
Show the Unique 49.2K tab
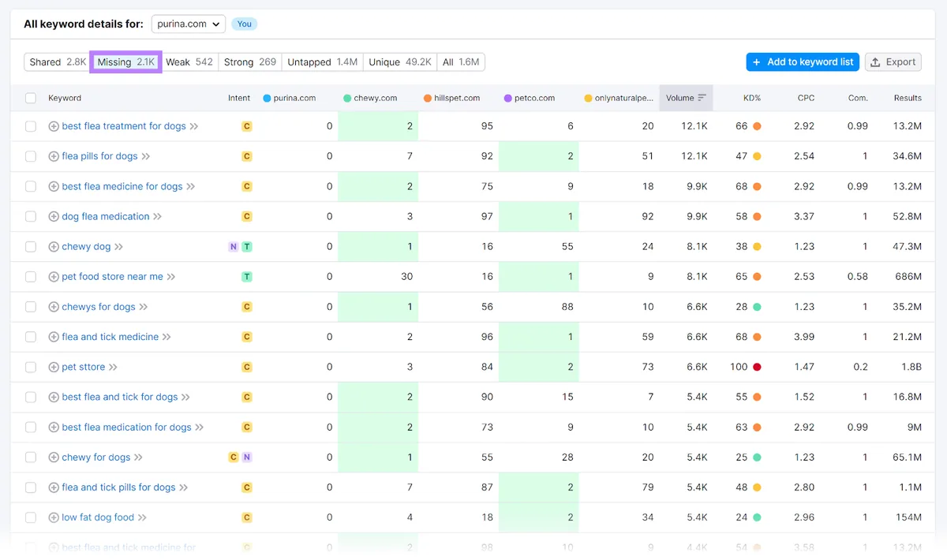pos(400,62)
